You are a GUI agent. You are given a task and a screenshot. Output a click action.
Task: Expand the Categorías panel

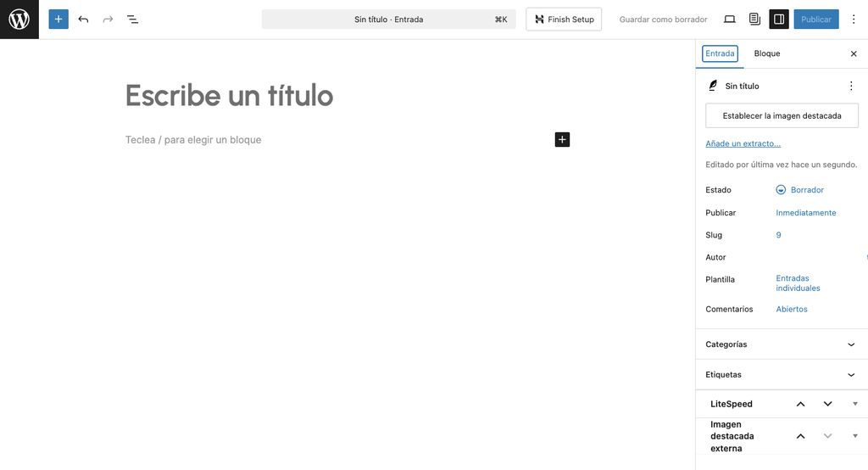pos(782,344)
